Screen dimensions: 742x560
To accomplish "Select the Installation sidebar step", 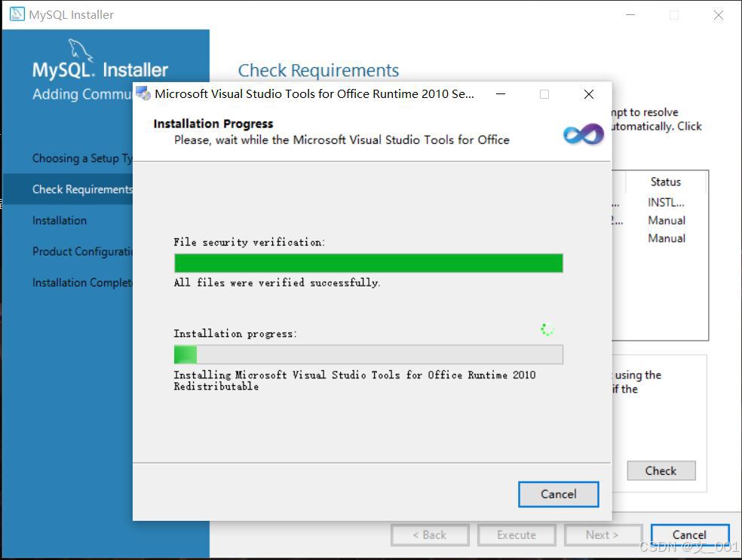I will (x=60, y=220).
